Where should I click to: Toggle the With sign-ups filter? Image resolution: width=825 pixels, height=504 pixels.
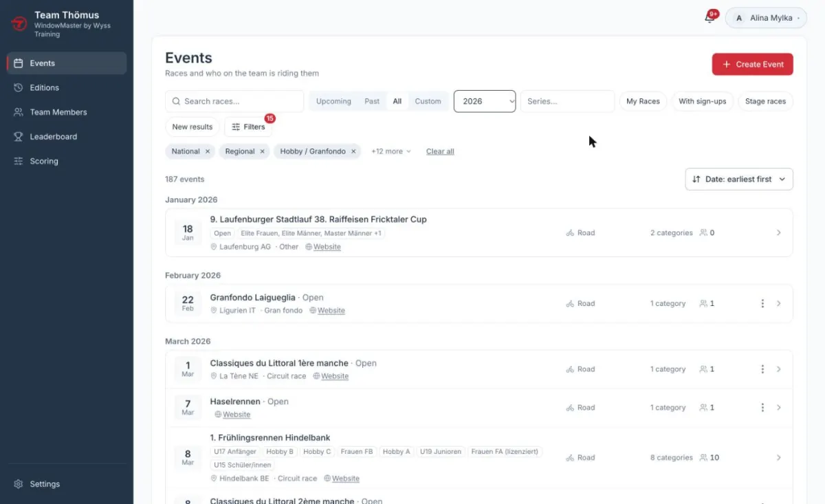point(703,101)
